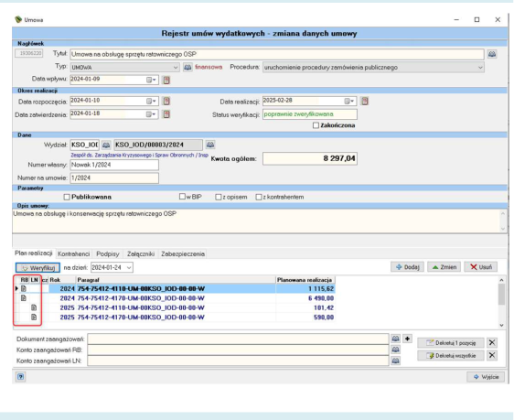The width and height of the screenshot is (514, 420).
Task: Click the red calendar icon beside Data wpływu
Action: click(166, 80)
